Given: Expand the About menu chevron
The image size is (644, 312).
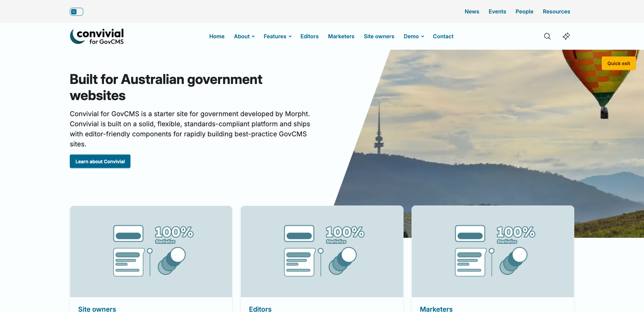Looking at the screenshot, I should click(253, 37).
